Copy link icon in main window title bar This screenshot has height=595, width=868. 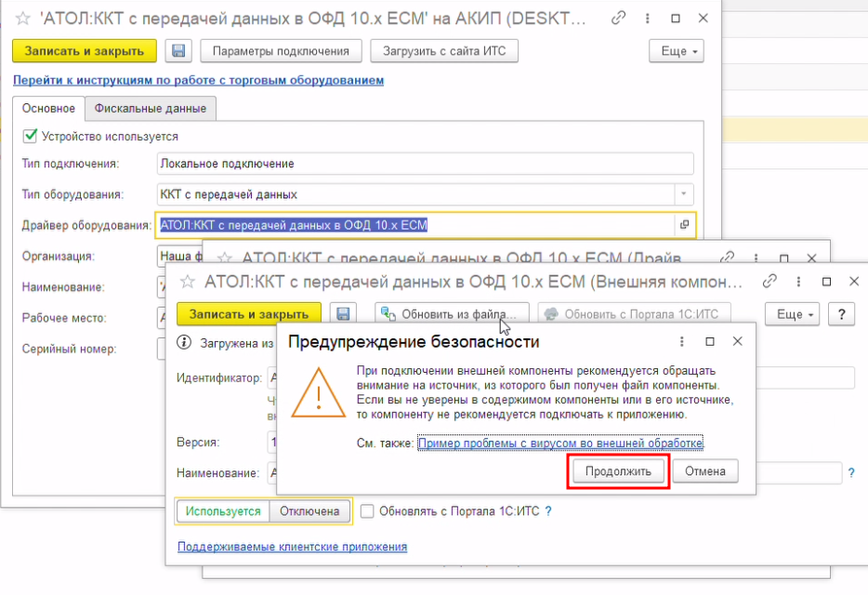click(618, 19)
